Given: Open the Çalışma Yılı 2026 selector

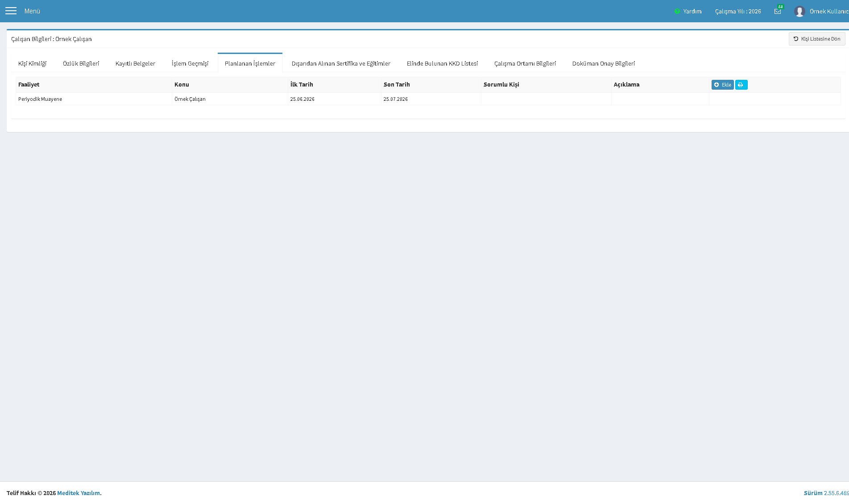Looking at the screenshot, I should pos(738,11).
